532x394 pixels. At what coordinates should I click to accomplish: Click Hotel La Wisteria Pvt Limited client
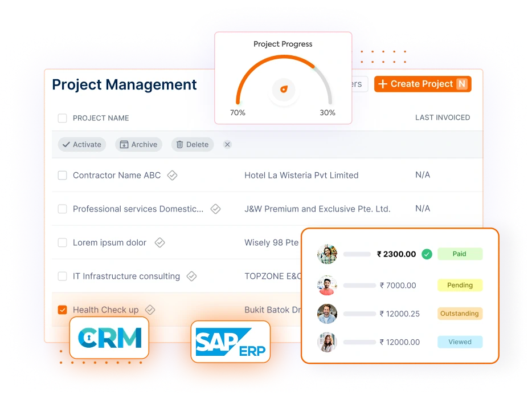302,175
